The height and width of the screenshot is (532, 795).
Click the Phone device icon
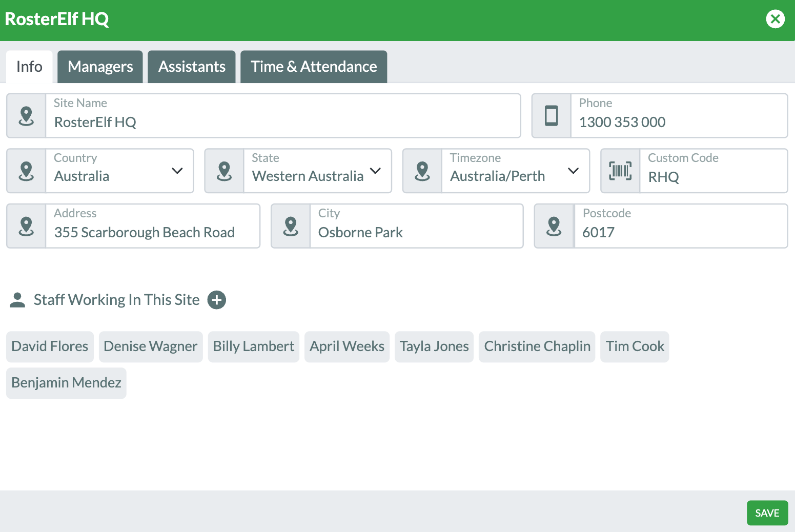pos(551,116)
